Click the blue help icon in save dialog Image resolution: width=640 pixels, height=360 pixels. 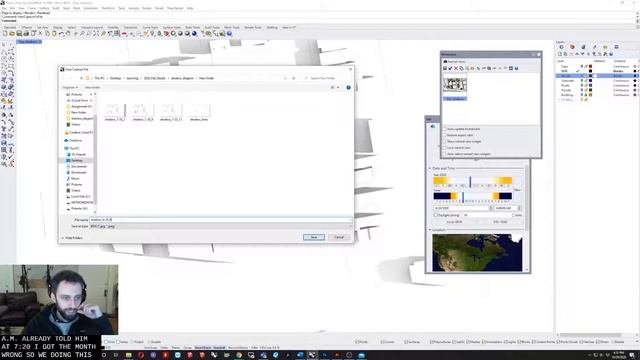[x=348, y=87]
